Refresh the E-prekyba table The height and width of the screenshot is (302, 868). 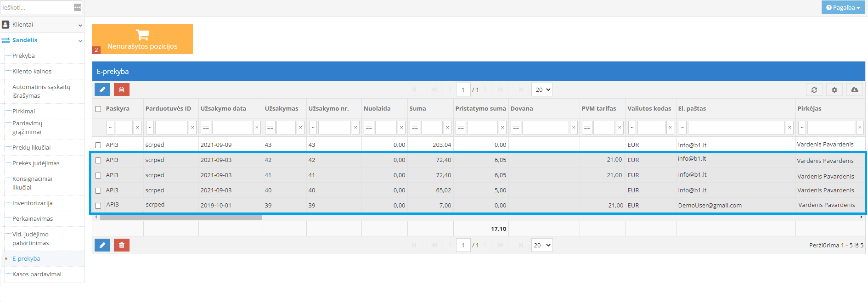pos(814,90)
